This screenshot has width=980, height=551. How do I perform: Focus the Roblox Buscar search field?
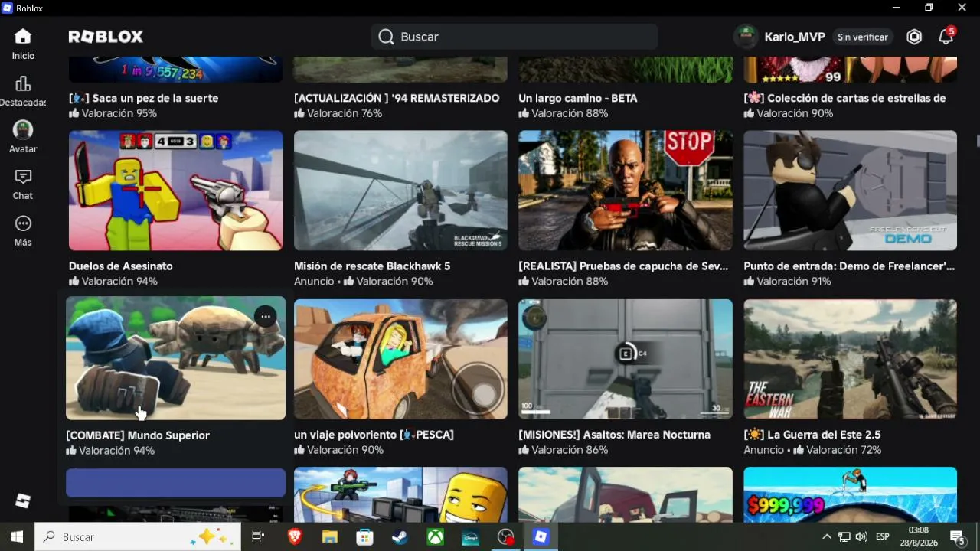click(514, 37)
